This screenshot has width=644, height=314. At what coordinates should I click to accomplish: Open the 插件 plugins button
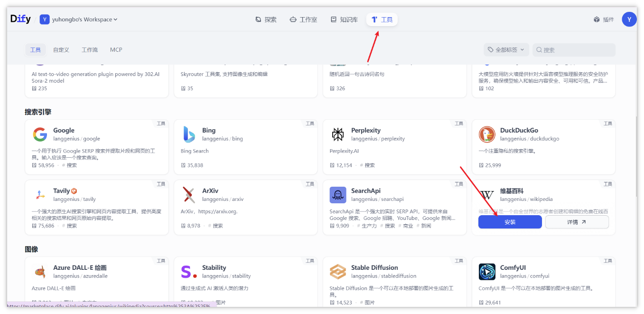coord(604,19)
